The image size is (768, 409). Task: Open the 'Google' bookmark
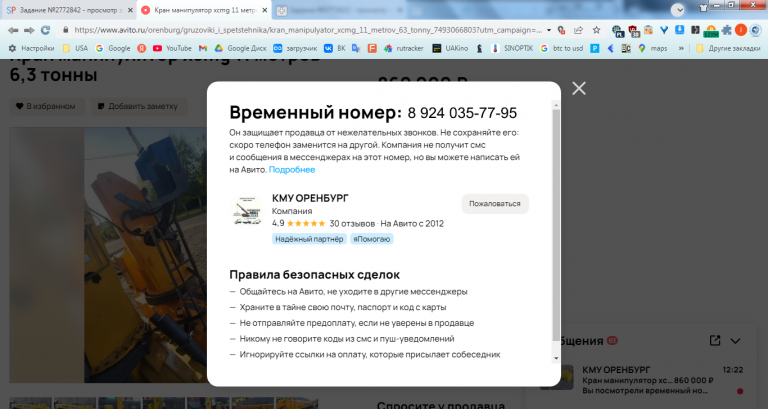[113, 48]
